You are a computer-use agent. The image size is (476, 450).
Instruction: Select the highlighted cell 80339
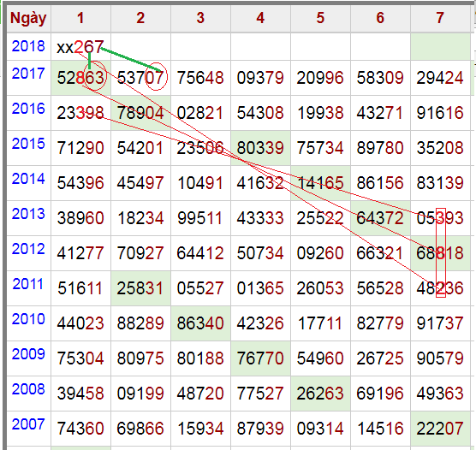click(x=260, y=148)
